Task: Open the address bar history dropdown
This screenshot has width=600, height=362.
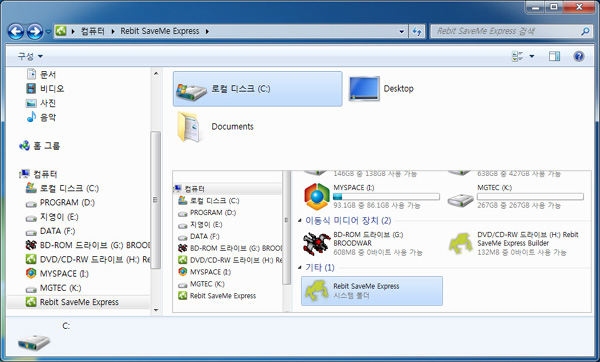Action: (401, 31)
